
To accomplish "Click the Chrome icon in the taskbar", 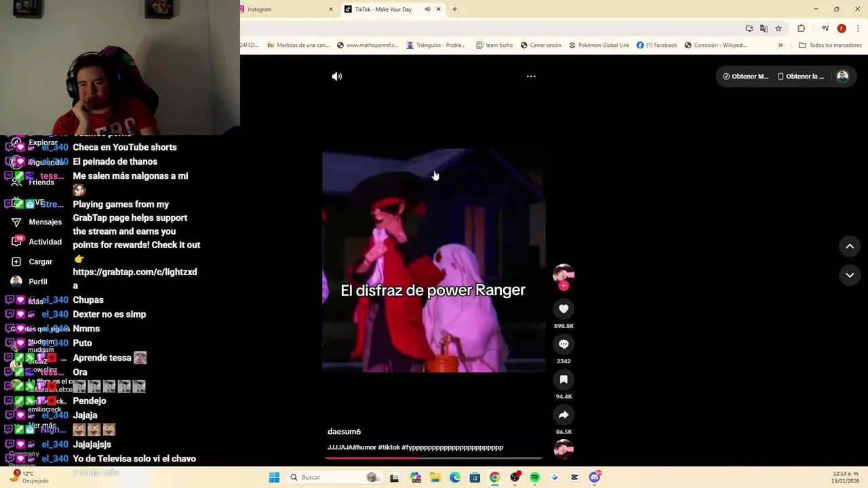I will point(494,477).
